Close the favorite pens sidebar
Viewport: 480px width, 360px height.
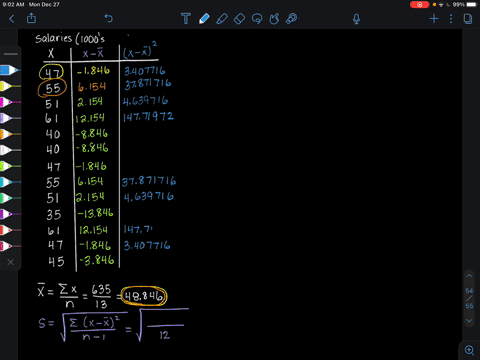[10, 262]
